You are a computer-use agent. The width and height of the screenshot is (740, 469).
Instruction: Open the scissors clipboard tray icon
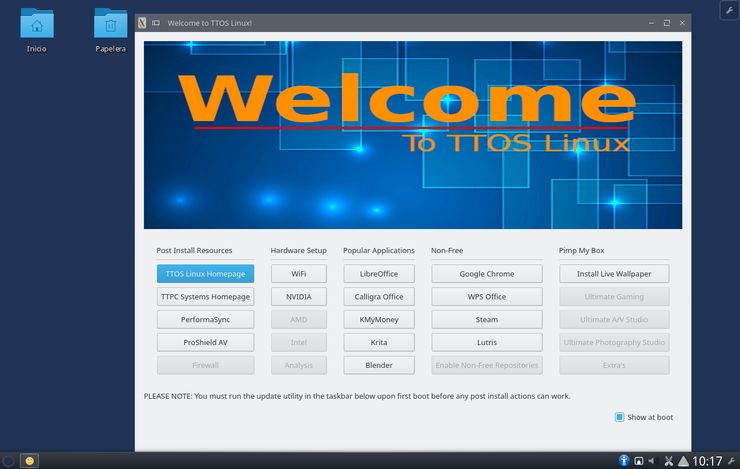click(668, 461)
